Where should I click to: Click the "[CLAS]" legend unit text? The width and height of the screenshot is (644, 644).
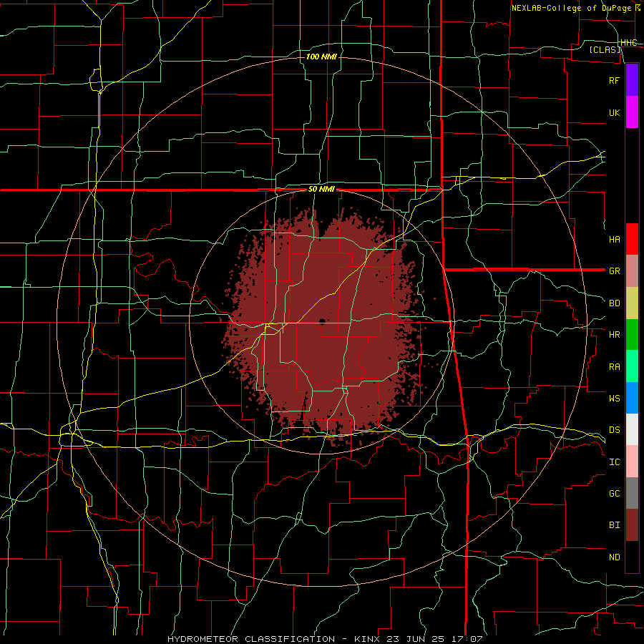605,49
